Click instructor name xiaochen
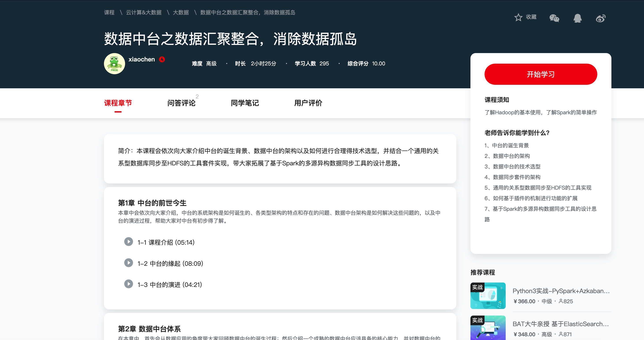Viewport: 644px width, 340px height. point(141,59)
